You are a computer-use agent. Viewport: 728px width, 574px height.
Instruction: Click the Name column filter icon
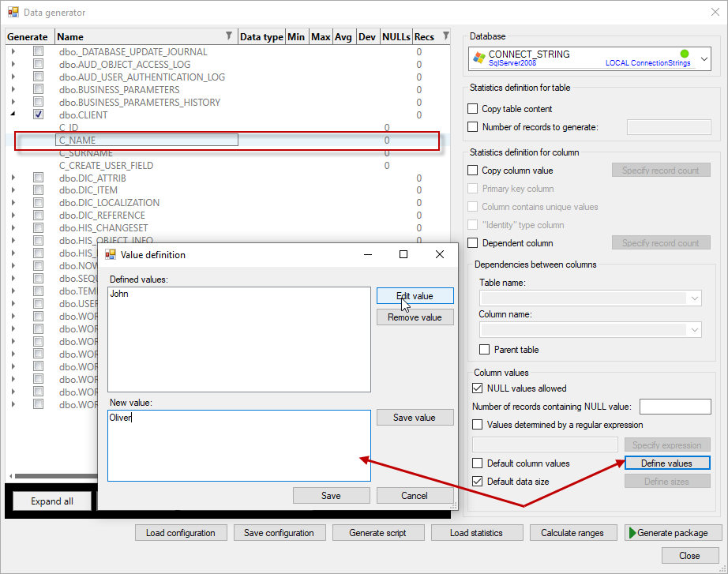[229, 36]
